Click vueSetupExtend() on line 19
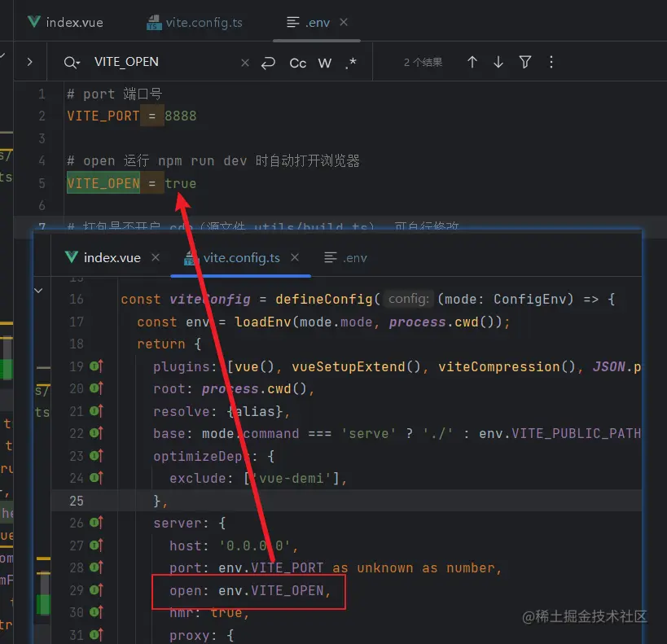This screenshot has width=667, height=644. [356, 366]
